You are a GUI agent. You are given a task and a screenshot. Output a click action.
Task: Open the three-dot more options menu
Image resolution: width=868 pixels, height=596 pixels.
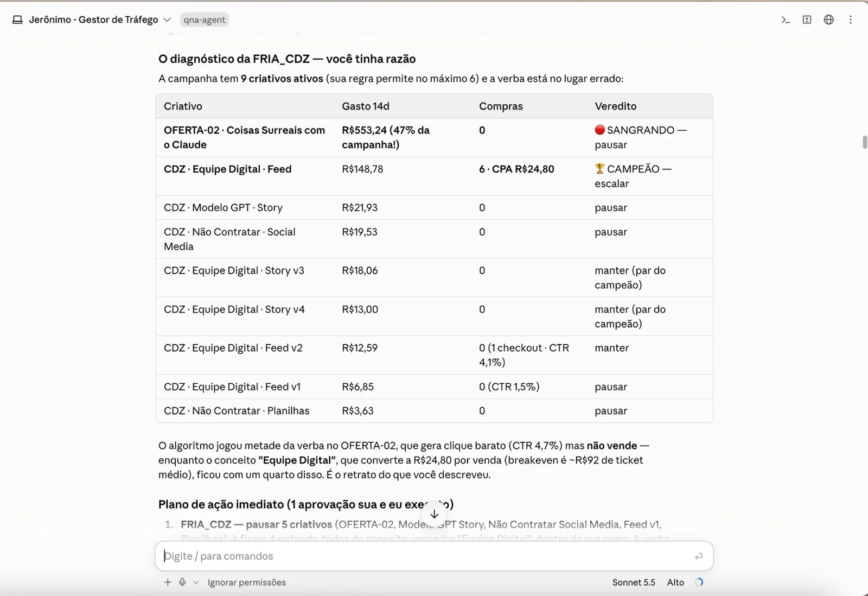pos(851,20)
